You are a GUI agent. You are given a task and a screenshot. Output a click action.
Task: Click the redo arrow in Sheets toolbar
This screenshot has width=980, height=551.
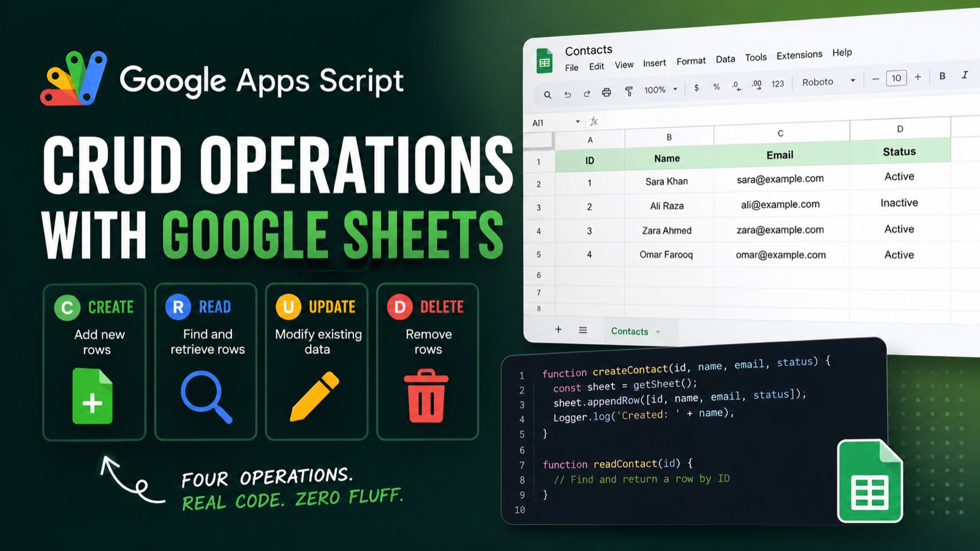[587, 94]
